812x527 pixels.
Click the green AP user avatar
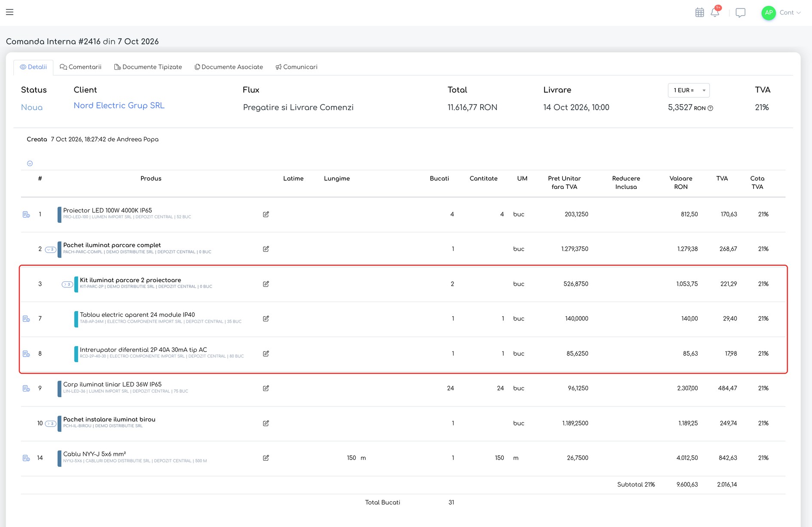pyautogui.click(x=768, y=12)
